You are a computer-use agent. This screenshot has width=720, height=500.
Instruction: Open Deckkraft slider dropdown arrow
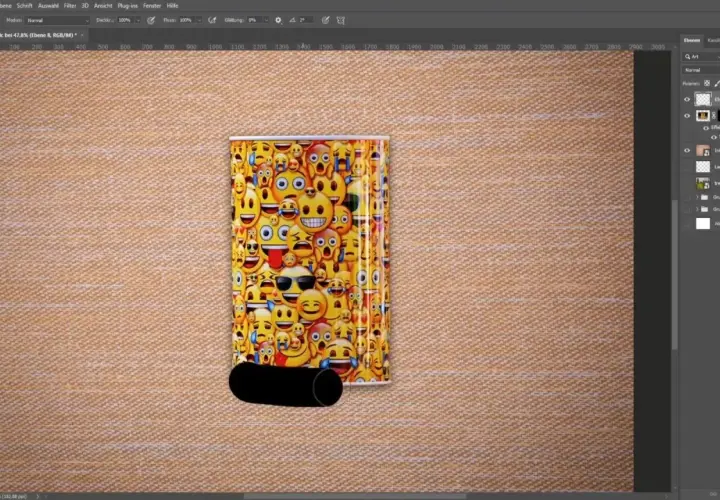coord(137,20)
